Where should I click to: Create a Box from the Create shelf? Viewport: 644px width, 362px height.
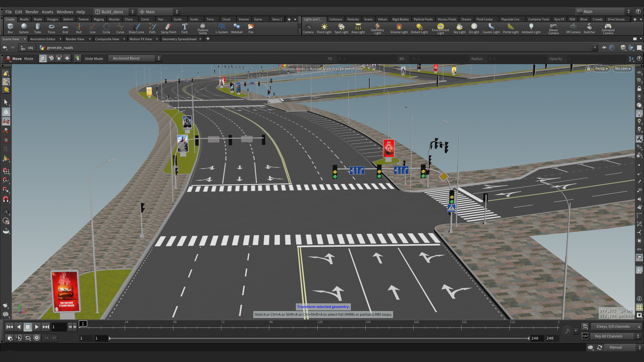[x=10, y=28]
